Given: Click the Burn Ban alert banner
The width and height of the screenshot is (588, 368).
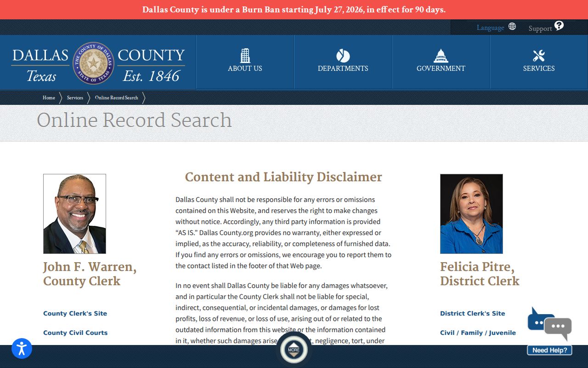Looking at the screenshot, I should [294, 10].
